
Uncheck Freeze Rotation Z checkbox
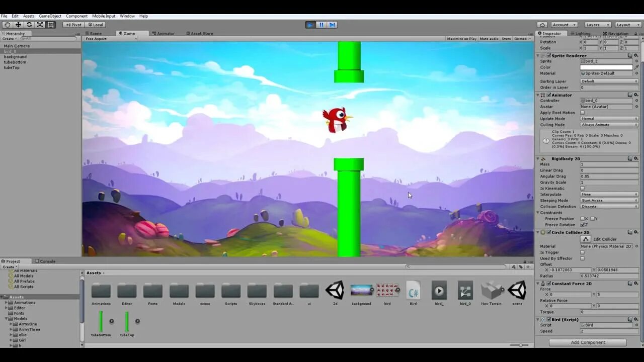pyautogui.click(x=582, y=225)
